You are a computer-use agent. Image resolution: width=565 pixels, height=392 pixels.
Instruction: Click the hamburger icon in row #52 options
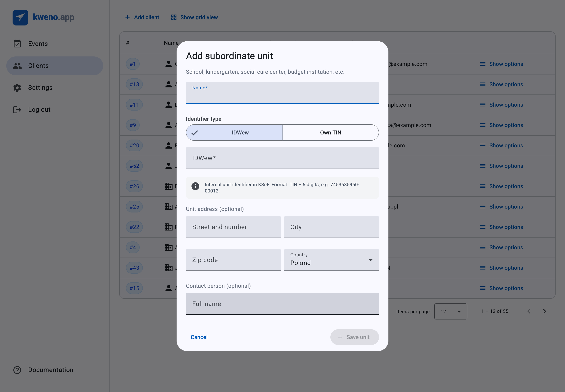click(x=483, y=166)
